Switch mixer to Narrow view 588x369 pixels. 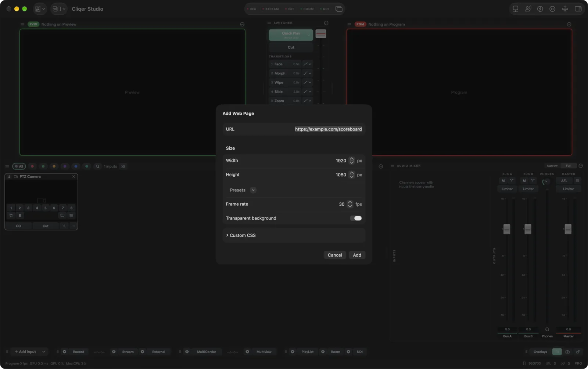pos(552,166)
